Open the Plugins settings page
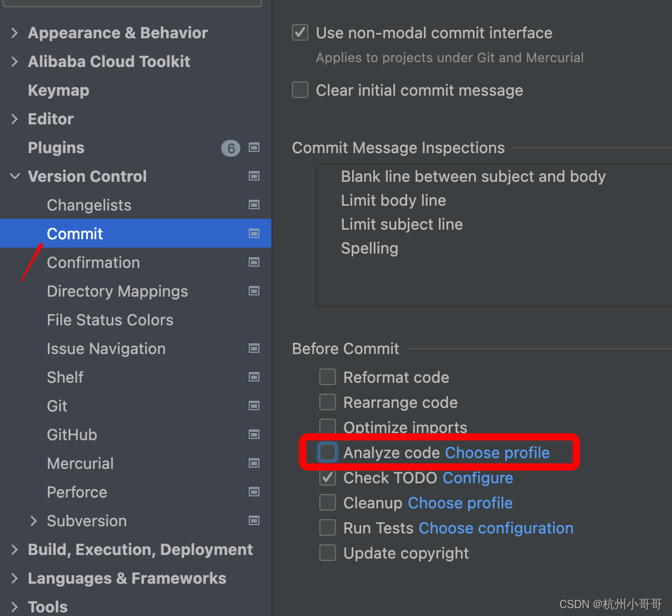 coord(56,148)
